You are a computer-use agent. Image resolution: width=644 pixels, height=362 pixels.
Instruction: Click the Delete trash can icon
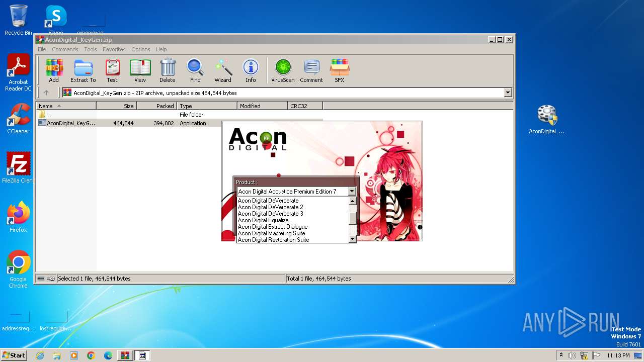pos(168,71)
